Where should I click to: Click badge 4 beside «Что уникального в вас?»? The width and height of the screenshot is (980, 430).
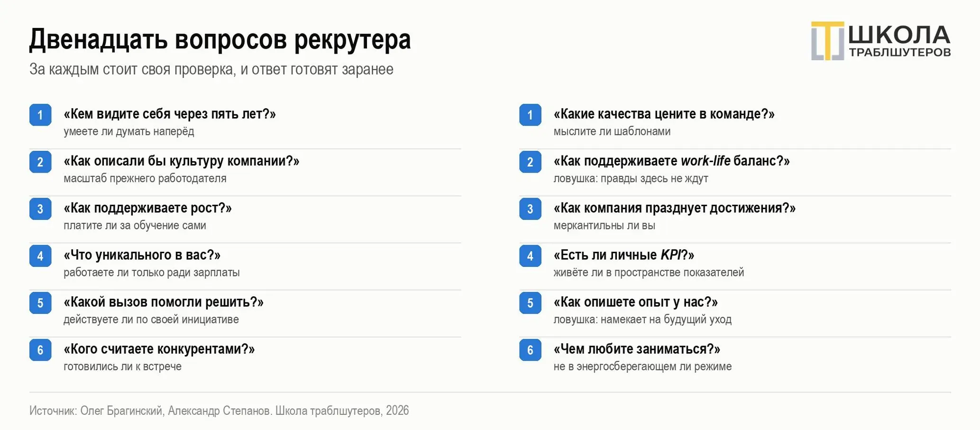click(40, 256)
